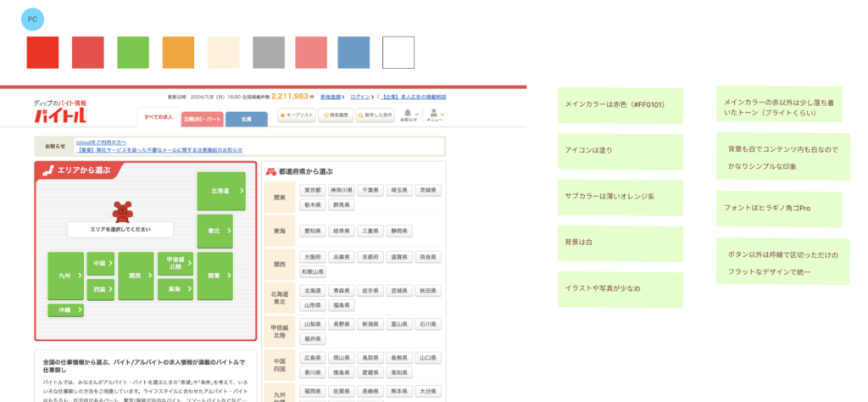Select the 九州 green area tile
This screenshot has height=402, width=868.
point(65,276)
